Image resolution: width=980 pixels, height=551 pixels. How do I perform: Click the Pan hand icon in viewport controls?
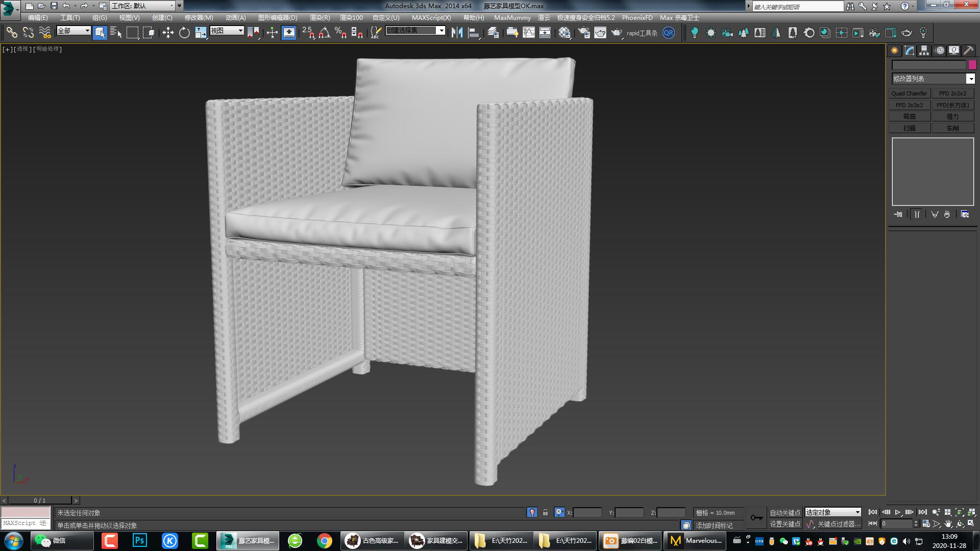(x=949, y=524)
